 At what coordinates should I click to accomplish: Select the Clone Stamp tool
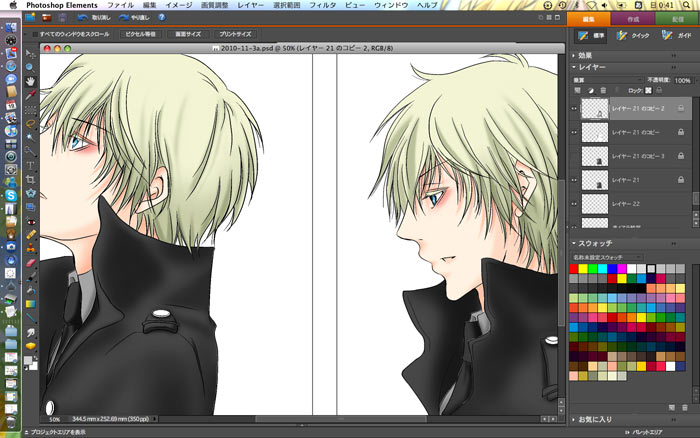(x=30, y=248)
